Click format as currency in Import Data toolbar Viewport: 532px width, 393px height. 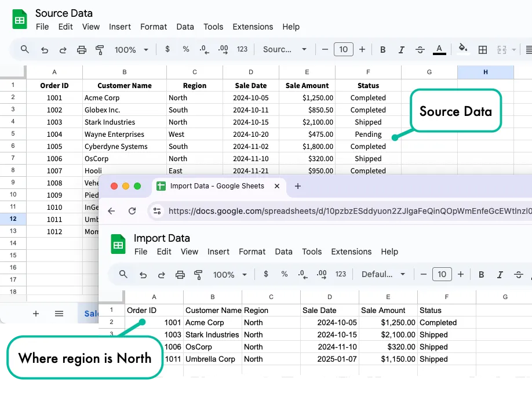[x=266, y=274]
